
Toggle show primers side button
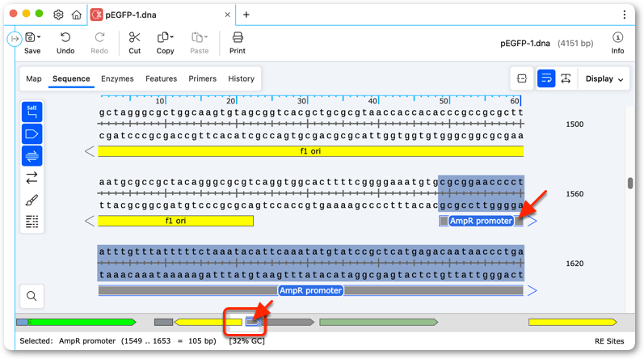pos(32,156)
